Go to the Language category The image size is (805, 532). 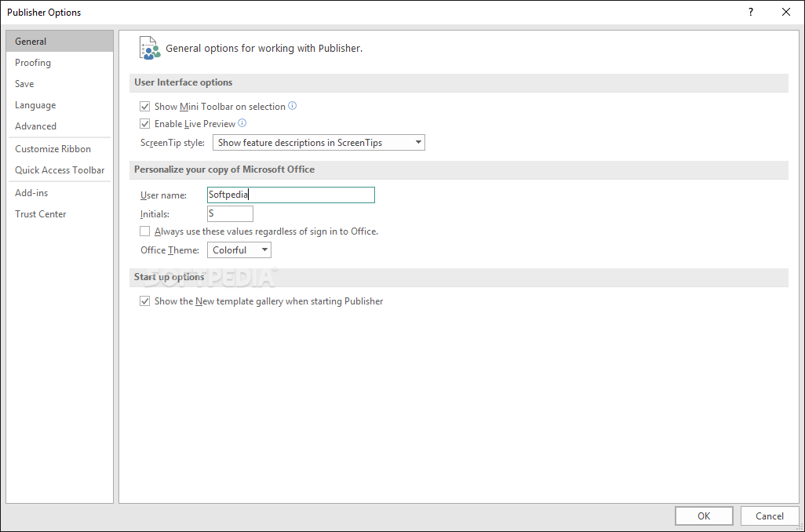60,105
